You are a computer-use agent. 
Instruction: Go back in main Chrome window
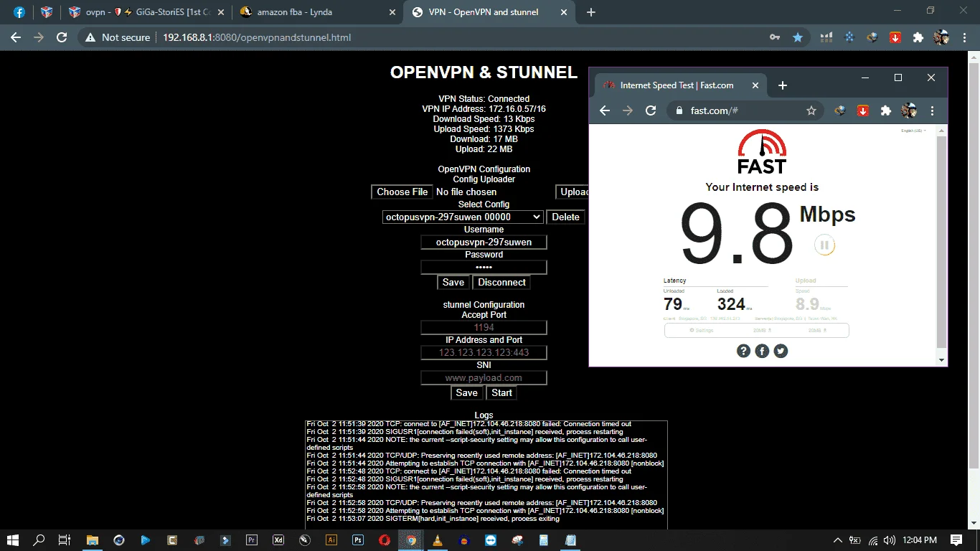pos(16,37)
